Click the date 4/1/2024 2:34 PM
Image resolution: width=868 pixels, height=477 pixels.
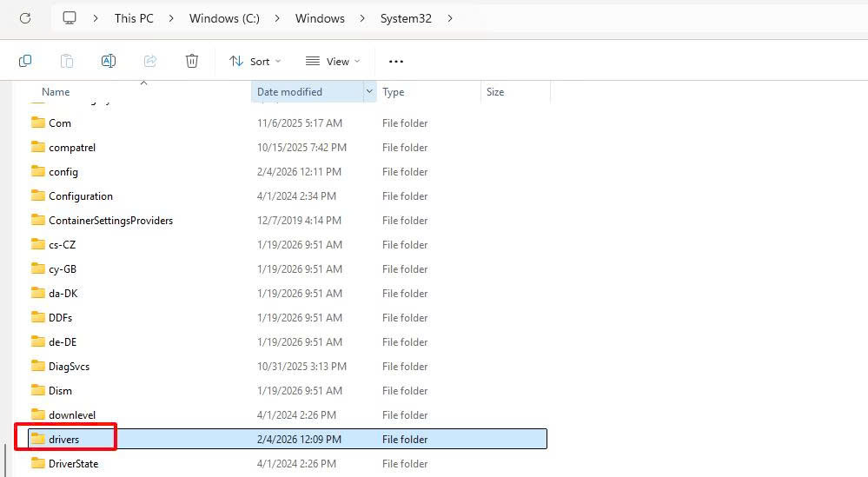[296, 195]
